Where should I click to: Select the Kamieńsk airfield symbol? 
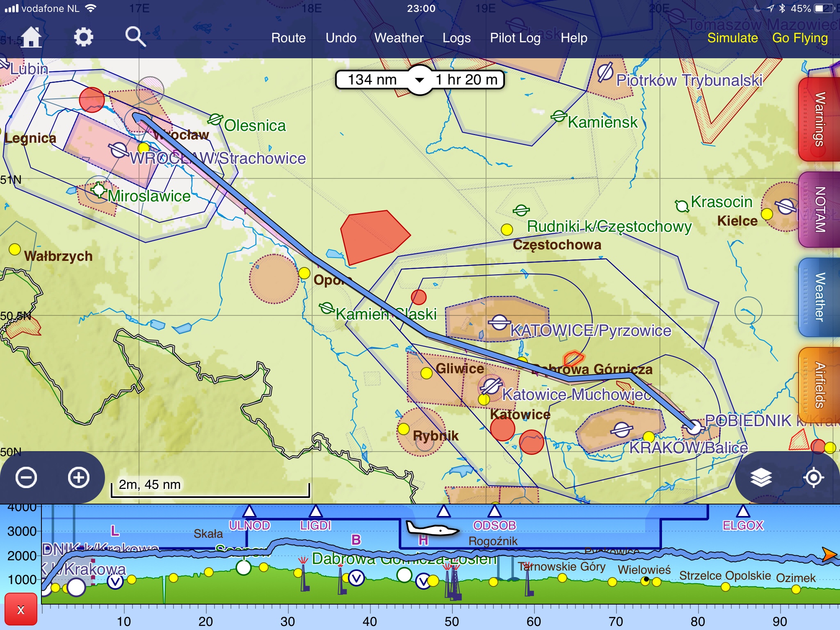point(559,116)
